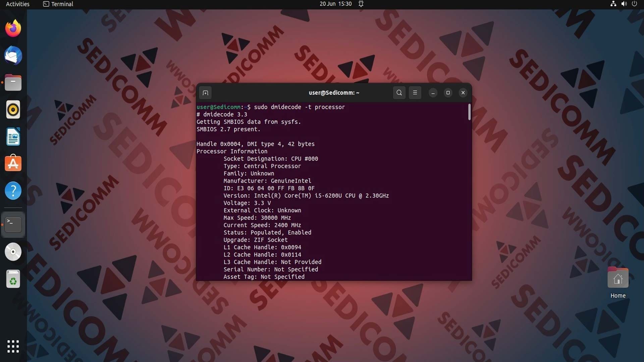The image size is (644, 362).
Task: Click the 'Voltage: 3.3 V' line
Action: [x=247, y=203]
